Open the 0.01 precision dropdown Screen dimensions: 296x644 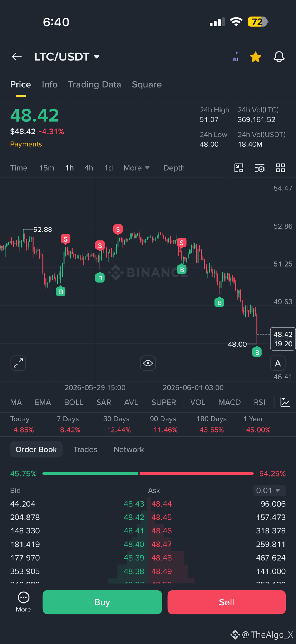click(x=269, y=490)
